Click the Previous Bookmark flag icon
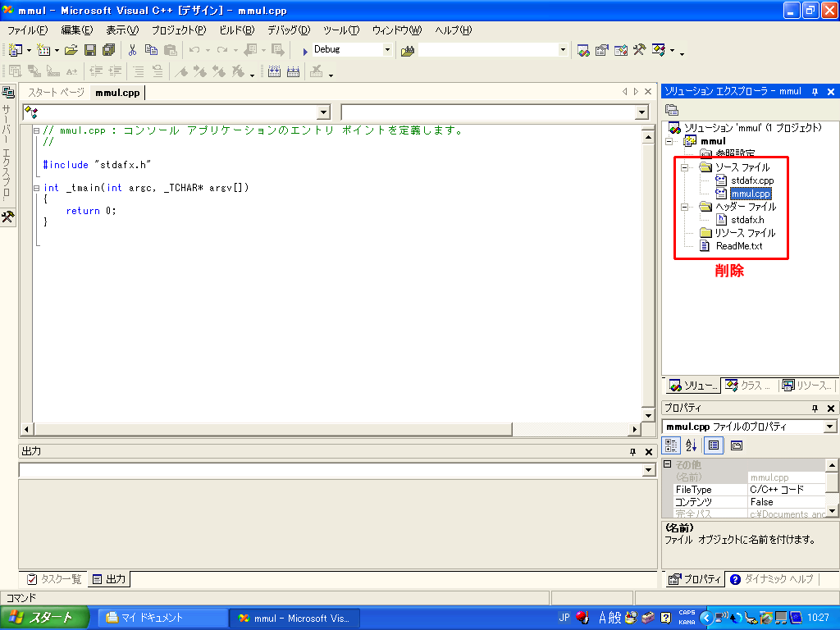 (x=218, y=71)
